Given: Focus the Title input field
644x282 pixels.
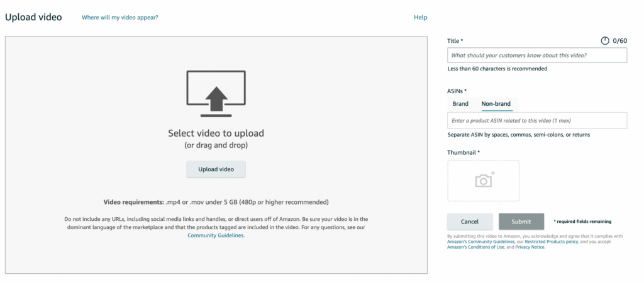Looking at the screenshot, I should (x=537, y=55).
